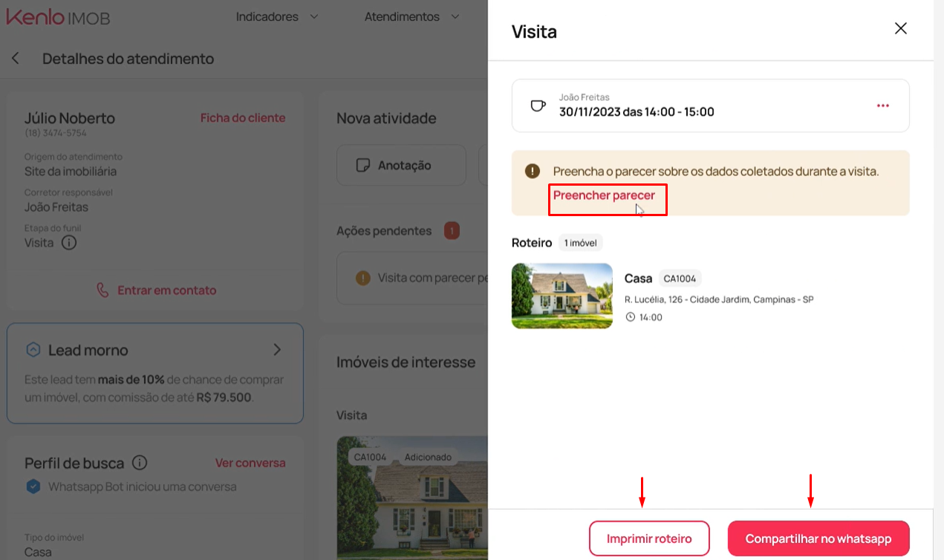
Task: Go back using the arrow beside Detalhes do atendimento
Action: pyautogui.click(x=16, y=58)
